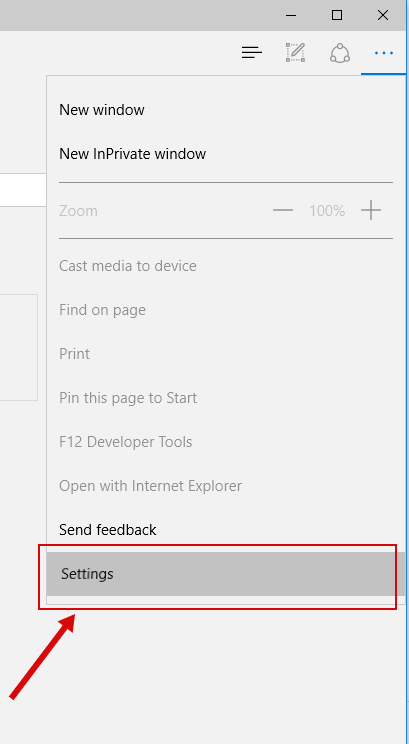This screenshot has height=744, width=409.
Task: Maximize the browser window
Action: (337, 15)
